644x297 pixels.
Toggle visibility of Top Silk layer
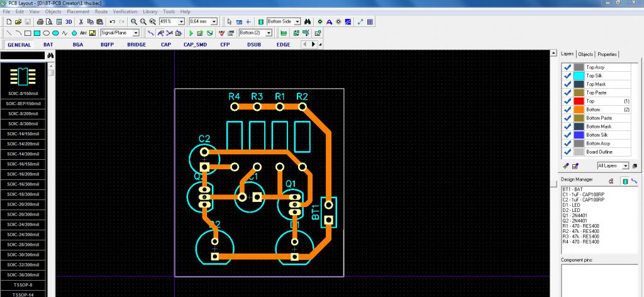point(567,76)
